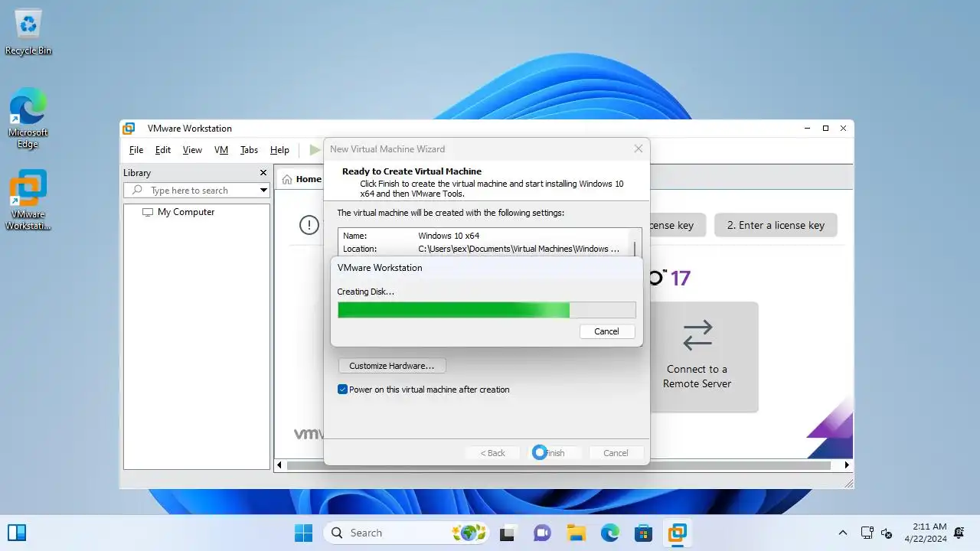Click the wizard Back button
Viewport: 980px width, 551px height.
493,453
